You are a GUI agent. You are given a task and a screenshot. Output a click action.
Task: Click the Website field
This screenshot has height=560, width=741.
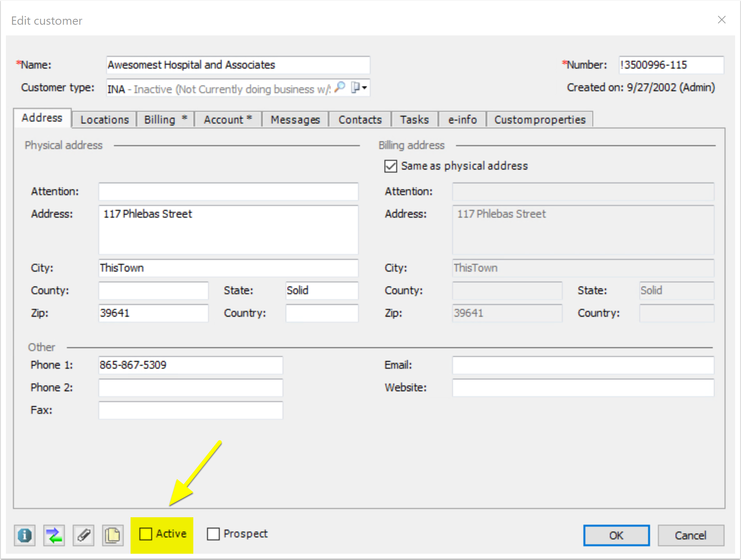(583, 387)
